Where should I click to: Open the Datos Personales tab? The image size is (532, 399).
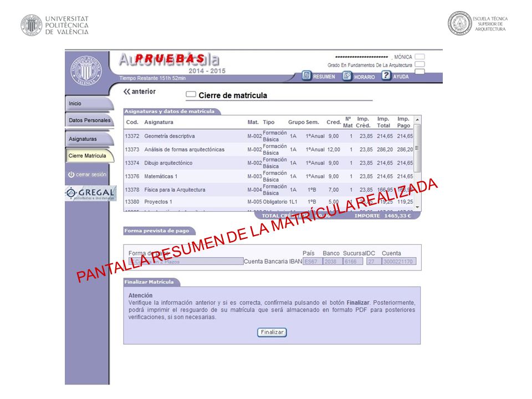coord(90,120)
